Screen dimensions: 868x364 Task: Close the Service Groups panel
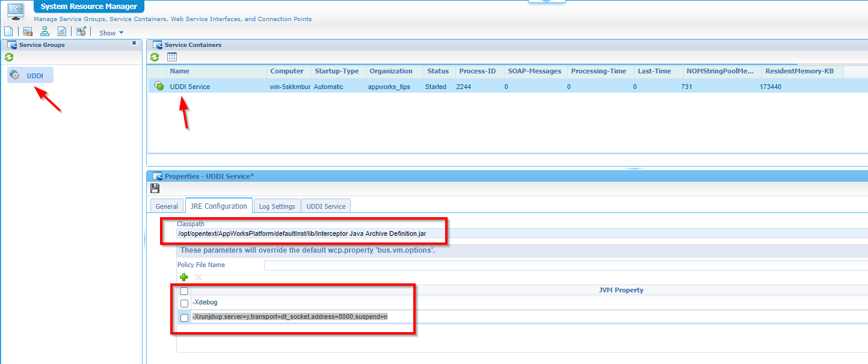point(134,43)
